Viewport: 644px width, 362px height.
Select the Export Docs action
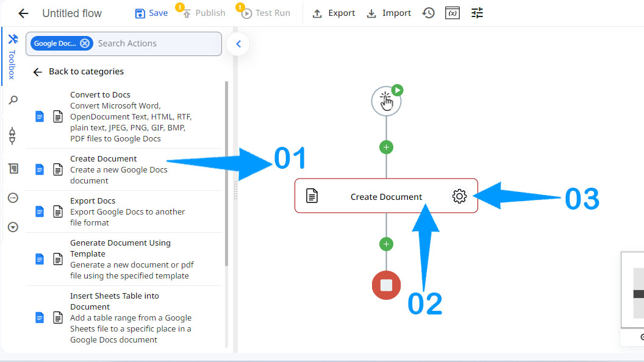pyautogui.click(x=124, y=212)
